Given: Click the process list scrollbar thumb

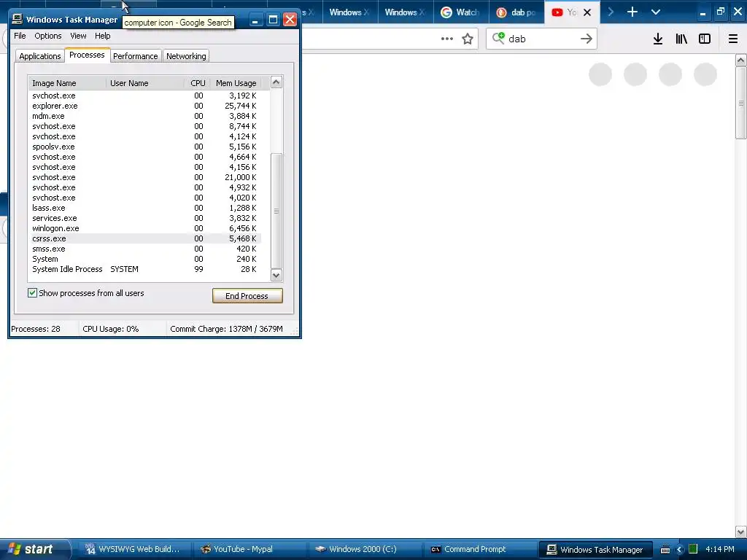Looking at the screenshot, I should point(276,211).
